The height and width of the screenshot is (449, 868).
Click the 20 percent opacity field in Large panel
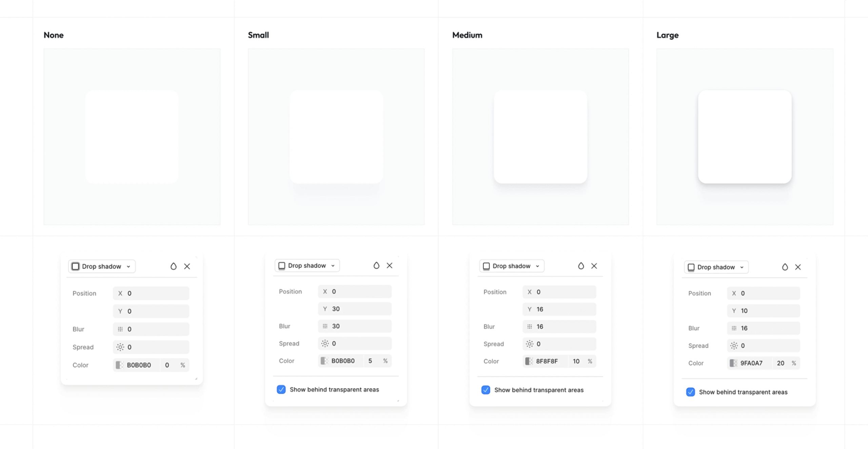(780, 363)
